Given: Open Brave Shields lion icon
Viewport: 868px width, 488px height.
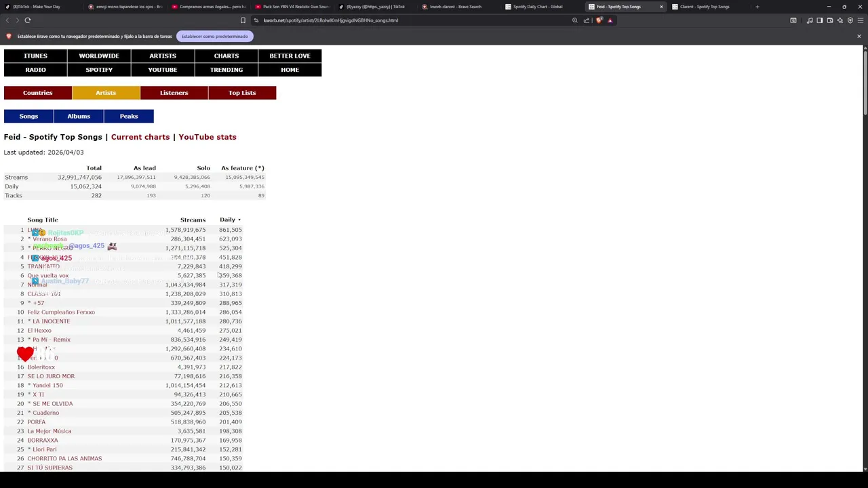Looking at the screenshot, I should [599, 20].
